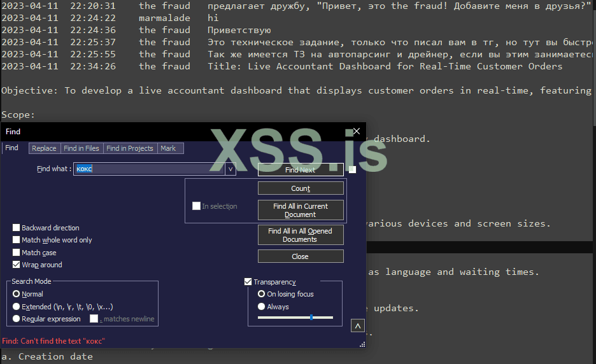Enable Match whole word only
596x364 pixels.
click(16, 240)
